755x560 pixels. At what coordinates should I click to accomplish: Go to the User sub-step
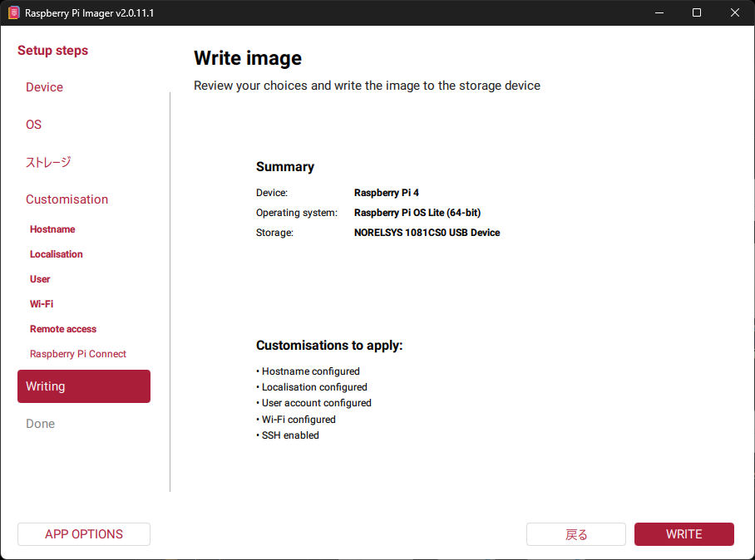pyautogui.click(x=40, y=279)
